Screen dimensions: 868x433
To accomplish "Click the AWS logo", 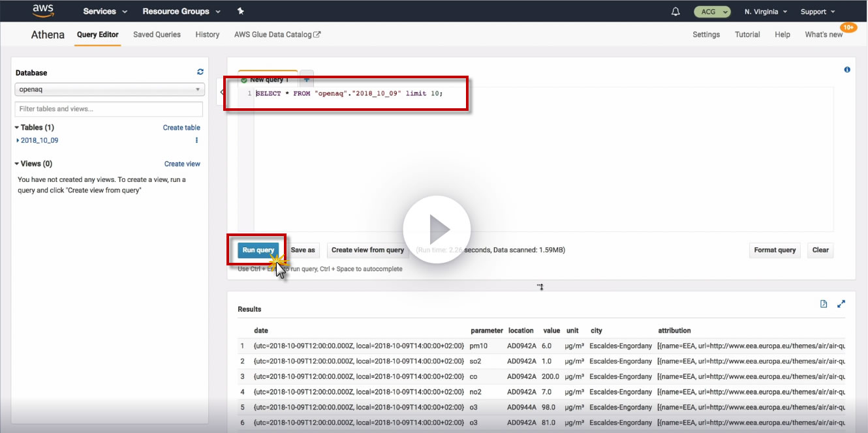I will coord(43,11).
